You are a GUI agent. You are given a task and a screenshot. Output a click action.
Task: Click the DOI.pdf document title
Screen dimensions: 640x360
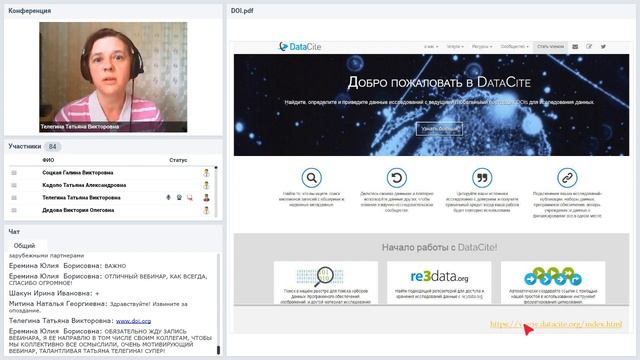click(242, 11)
